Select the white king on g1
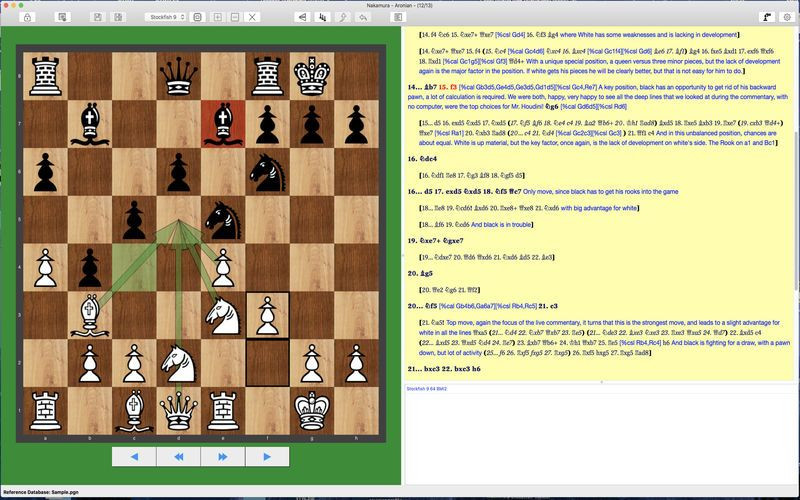 [x=312, y=411]
